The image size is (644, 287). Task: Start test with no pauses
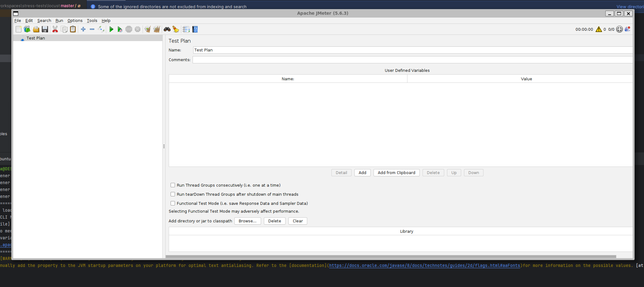[120, 29]
